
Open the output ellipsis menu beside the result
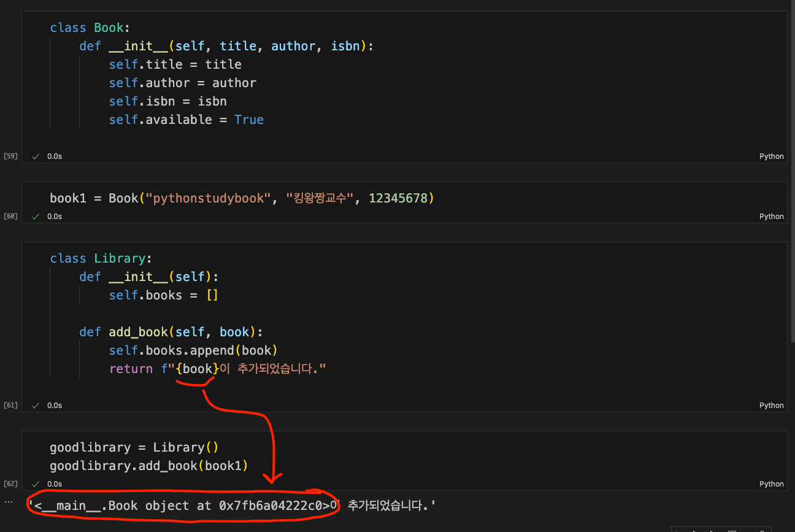pyautogui.click(x=8, y=501)
